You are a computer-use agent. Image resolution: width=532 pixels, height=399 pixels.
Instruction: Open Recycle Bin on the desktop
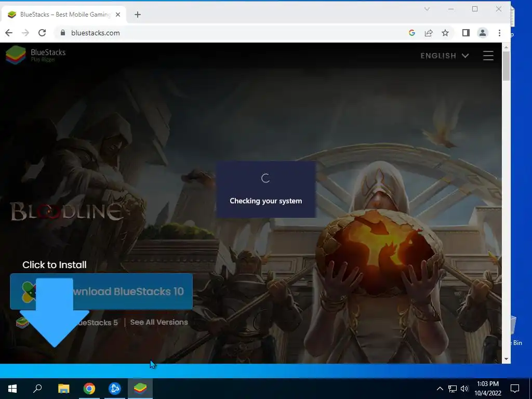click(516, 331)
